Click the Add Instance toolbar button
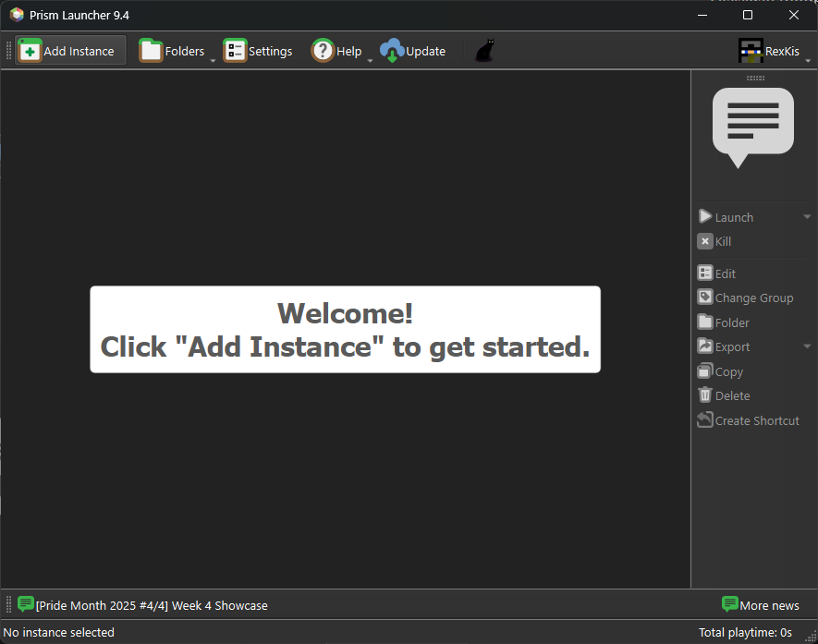Screen dimensions: 818x644 70,51
